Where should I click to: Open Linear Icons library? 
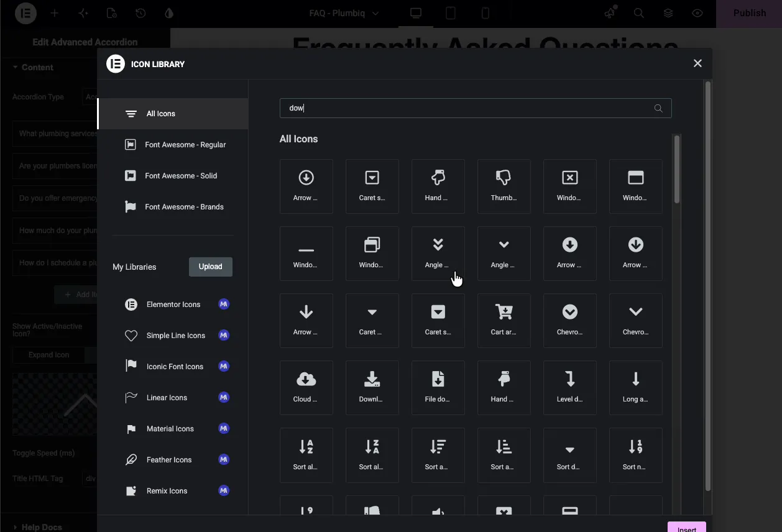pos(173,398)
